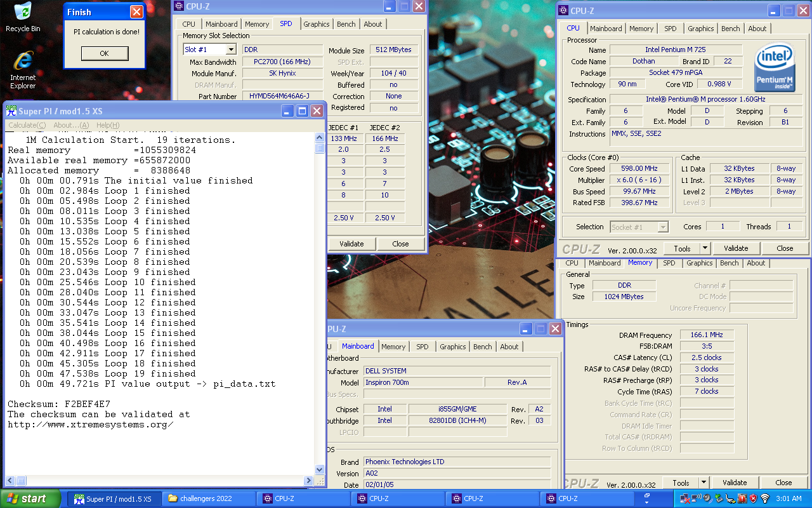Click the Module Manuf. value SK Hynix

pos(282,74)
